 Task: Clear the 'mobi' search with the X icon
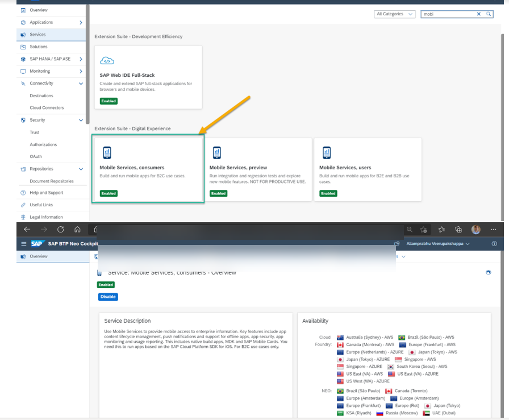pos(478,14)
